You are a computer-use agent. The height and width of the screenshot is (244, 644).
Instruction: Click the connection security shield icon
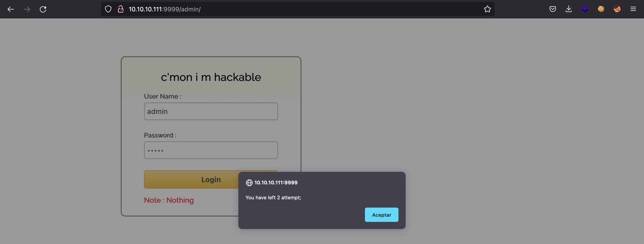click(x=108, y=9)
